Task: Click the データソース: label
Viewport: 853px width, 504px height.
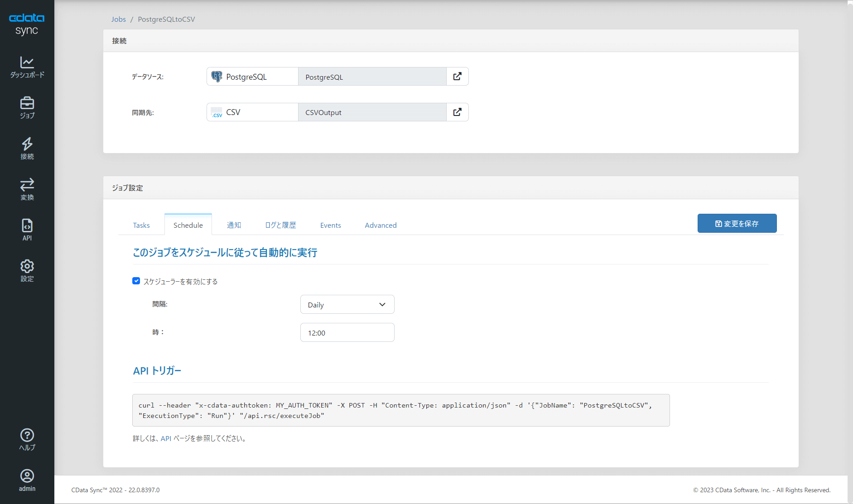Action: click(148, 77)
